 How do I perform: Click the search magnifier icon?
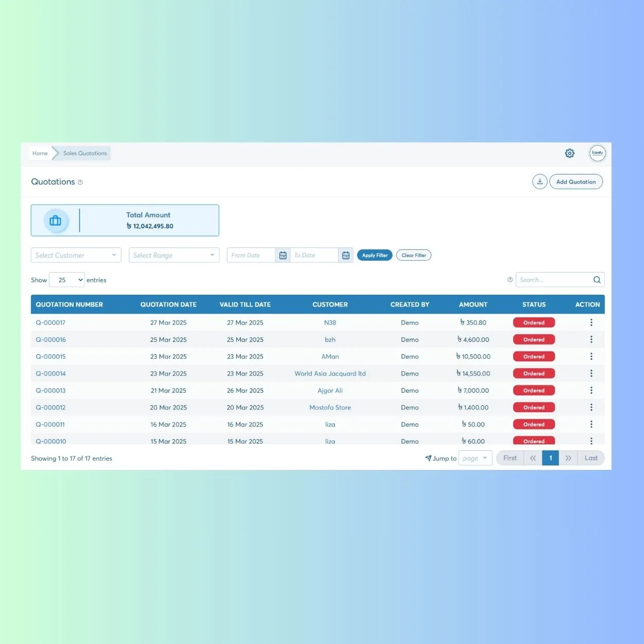(597, 280)
